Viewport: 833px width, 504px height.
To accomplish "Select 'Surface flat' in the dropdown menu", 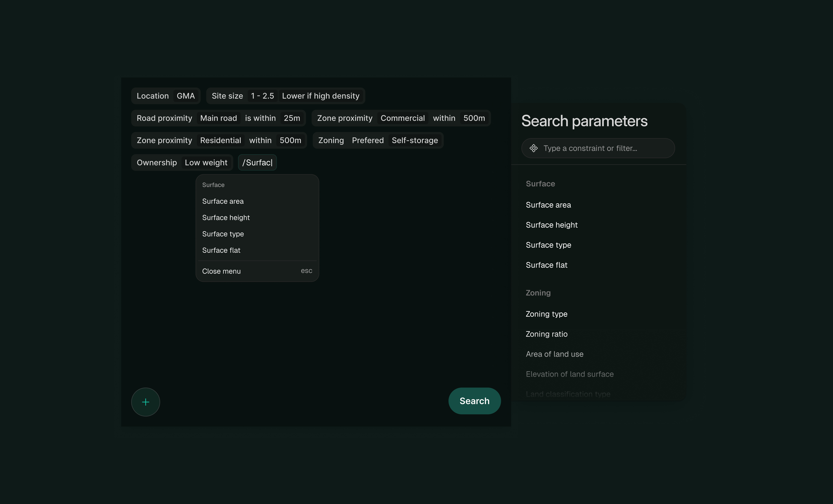I will (x=257, y=250).
